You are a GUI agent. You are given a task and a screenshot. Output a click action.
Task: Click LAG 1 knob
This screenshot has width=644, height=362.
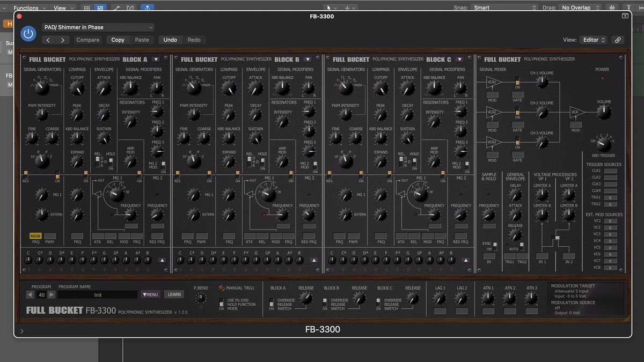point(440,298)
